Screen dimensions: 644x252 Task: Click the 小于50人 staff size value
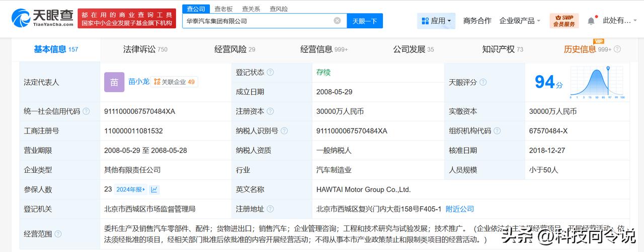pos(544,170)
